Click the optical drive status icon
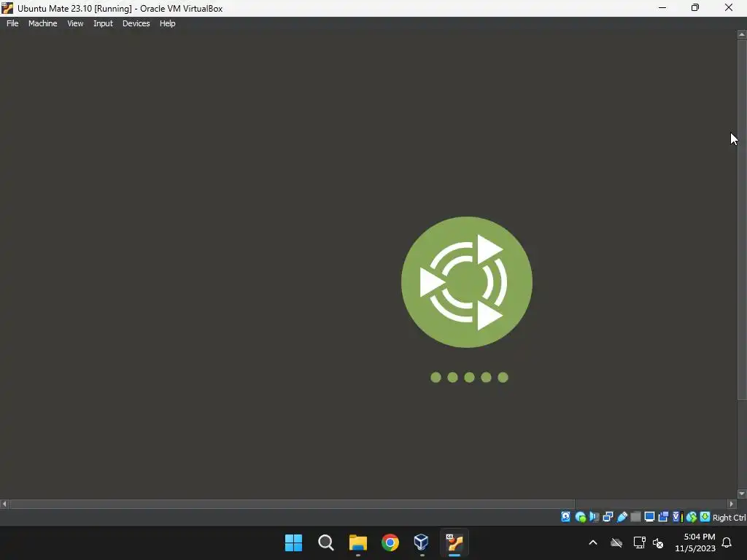This screenshot has height=560, width=747. pos(580,517)
